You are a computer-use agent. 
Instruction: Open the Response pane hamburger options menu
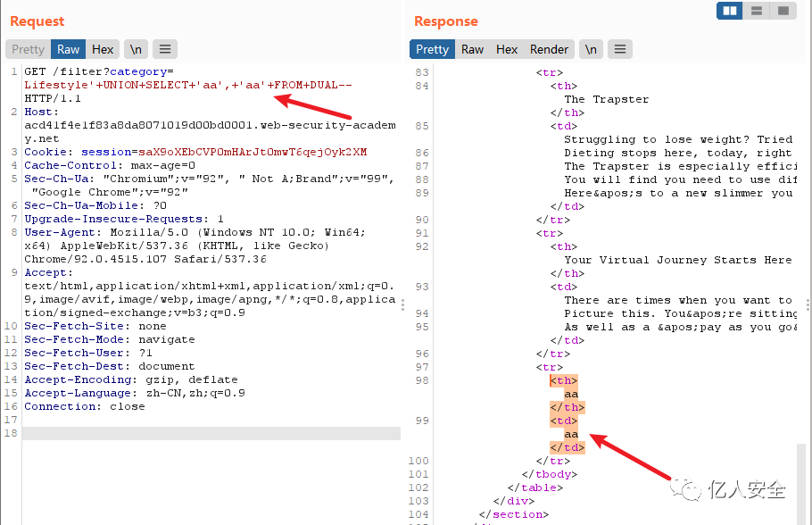pos(620,49)
